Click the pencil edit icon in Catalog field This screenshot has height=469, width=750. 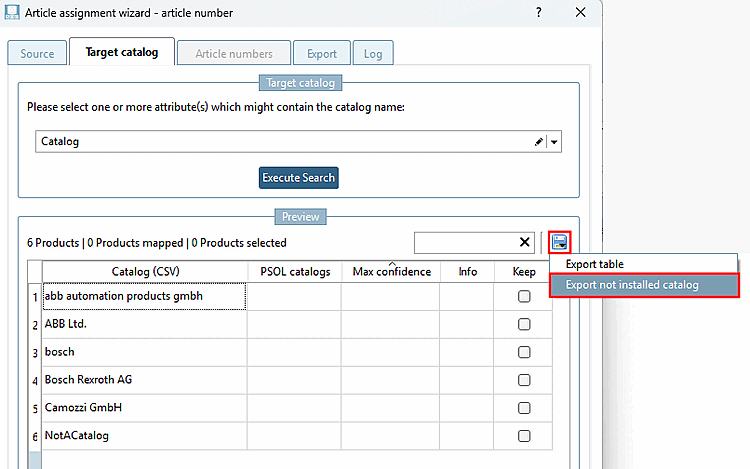click(x=539, y=142)
